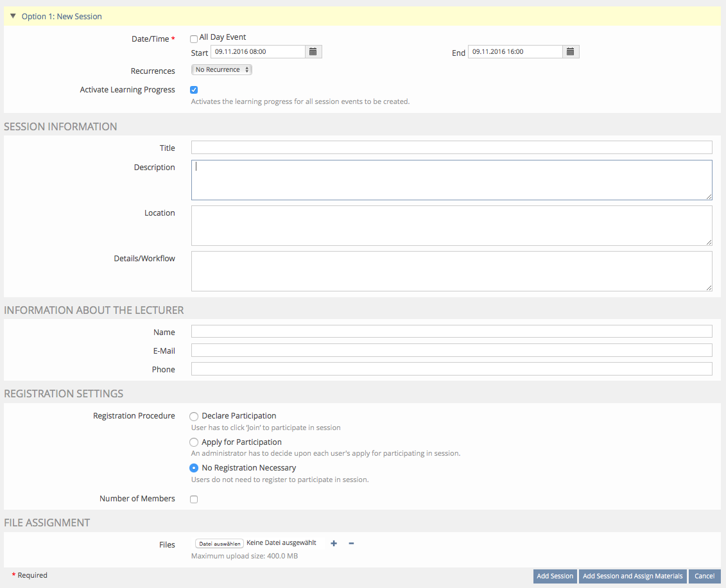This screenshot has height=588, width=726.
Task: Open the Recurrences dropdown
Action: [x=221, y=70]
